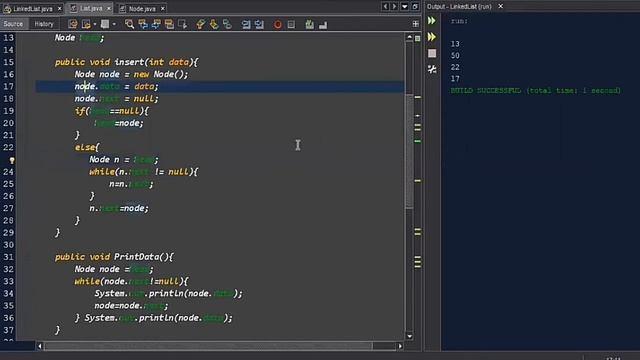The height and width of the screenshot is (360, 640).
Task: Close the Output - LinkedList (run) tab
Action: (500, 6)
